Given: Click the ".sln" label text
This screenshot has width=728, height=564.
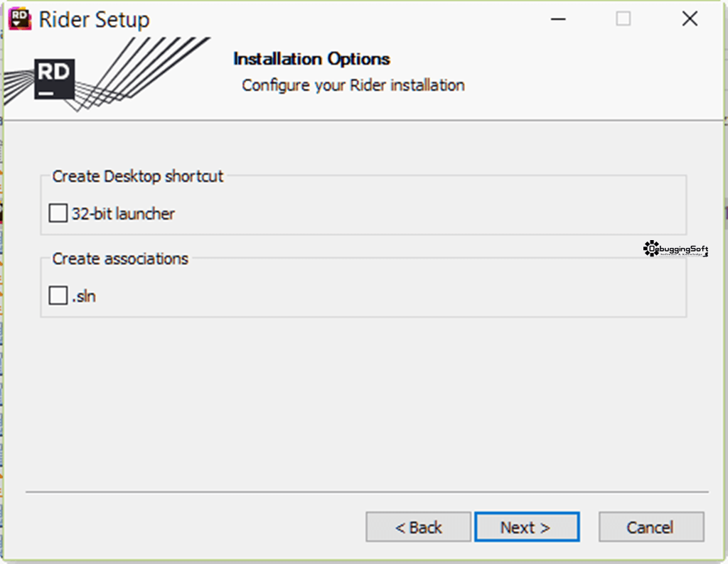Looking at the screenshot, I should click(84, 296).
